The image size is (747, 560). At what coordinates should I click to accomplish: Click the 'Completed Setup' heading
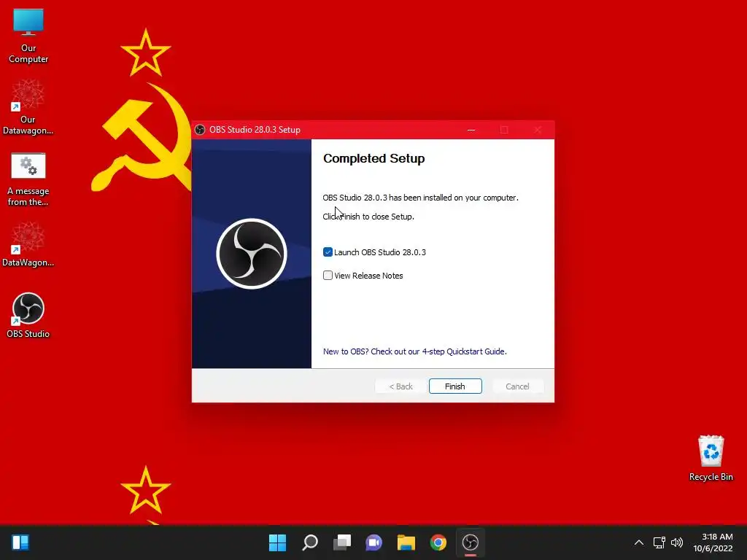tap(374, 158)
